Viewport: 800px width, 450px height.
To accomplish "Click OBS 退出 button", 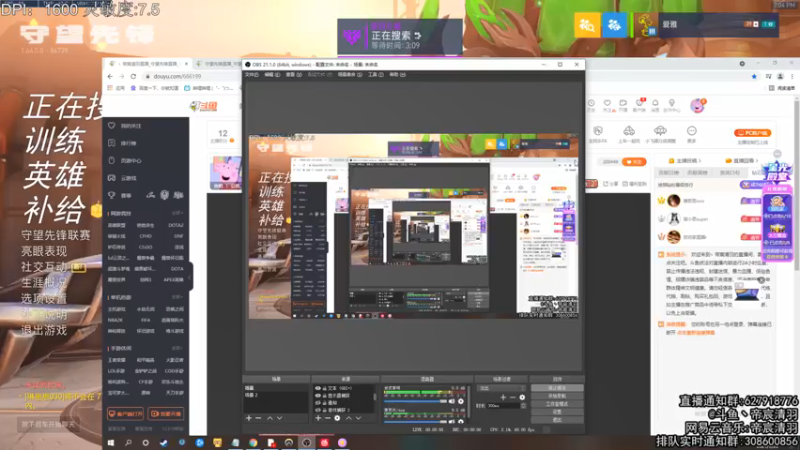I will [557, 419].
